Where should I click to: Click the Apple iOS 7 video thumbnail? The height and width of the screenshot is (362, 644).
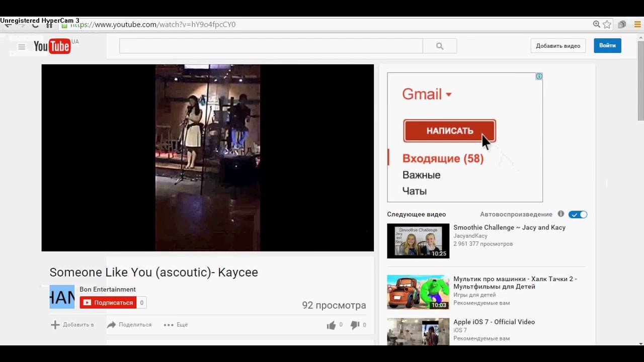pos(418,331)
